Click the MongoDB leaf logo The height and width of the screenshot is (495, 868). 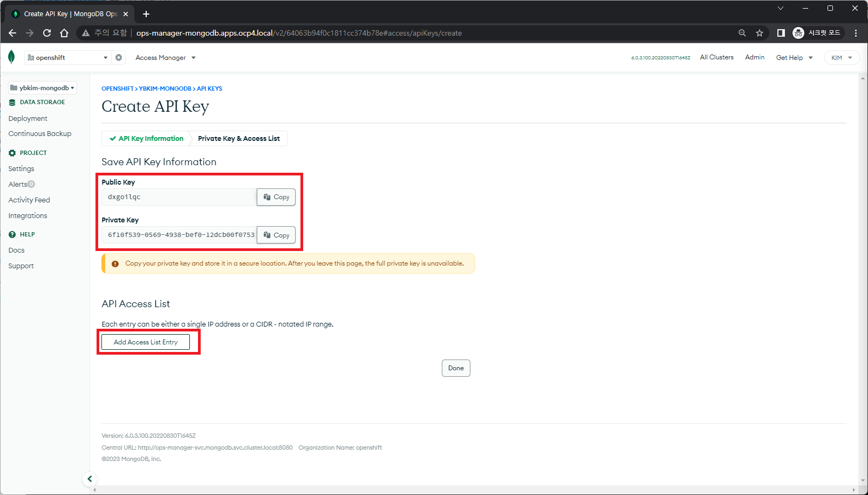click(x=11, y=57)
